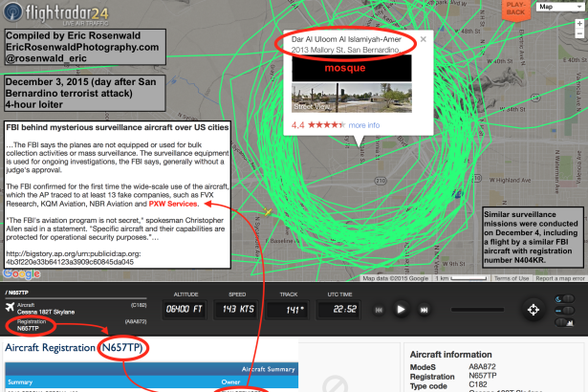Click the 4.4 star rating in popup
This screenshot has width=588, height=392.
click(318, 125)
